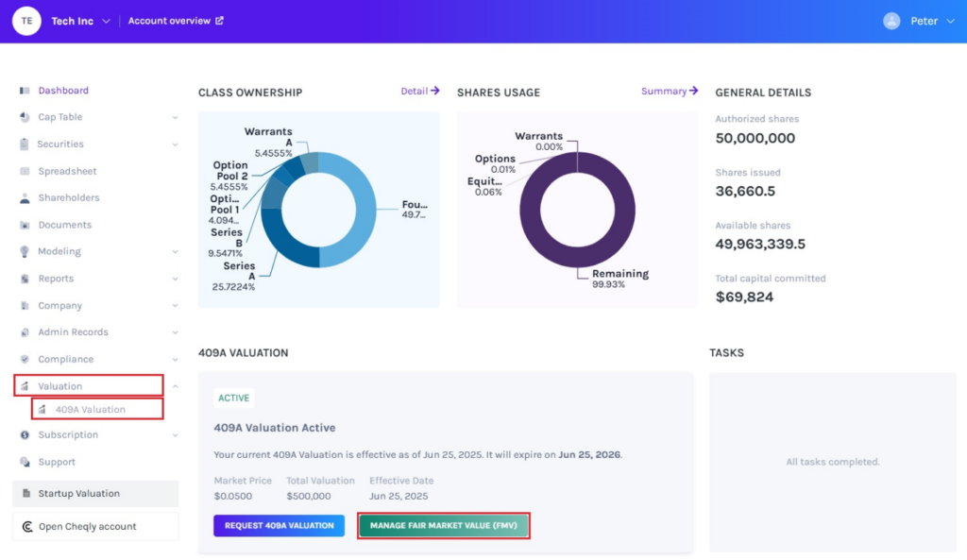
Task: Click the Cheqly logo icon
Action: 26,527
